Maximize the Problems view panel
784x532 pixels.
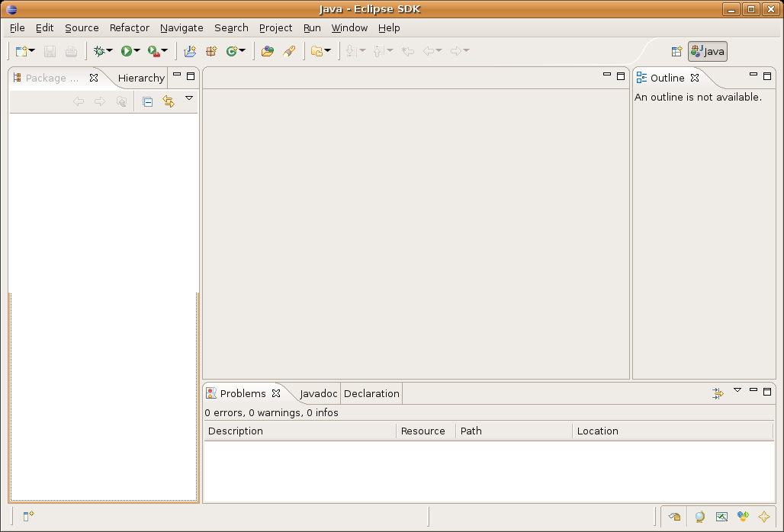coord(767,392)
